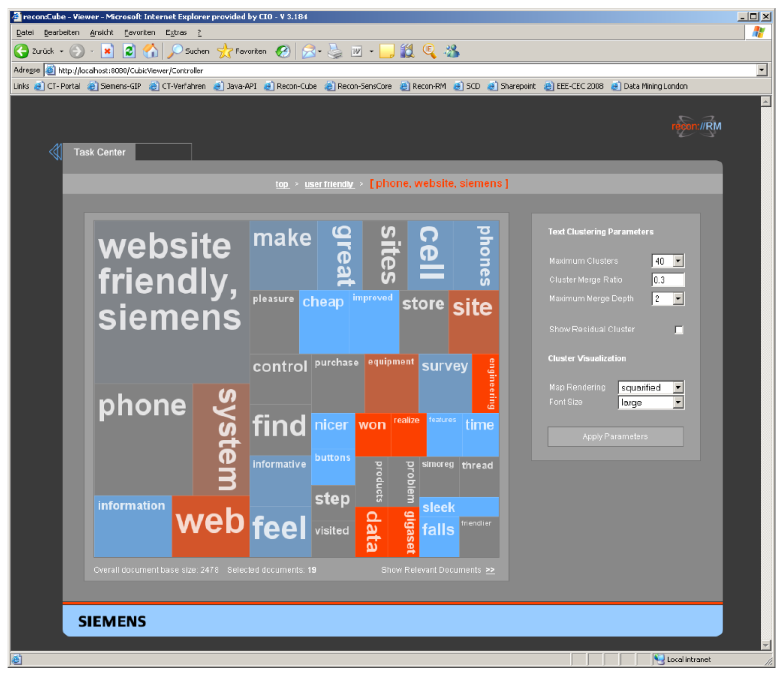The image size is (784, 675).
Task: Click the status bar page icon
Action: click(x=17, y=659)
